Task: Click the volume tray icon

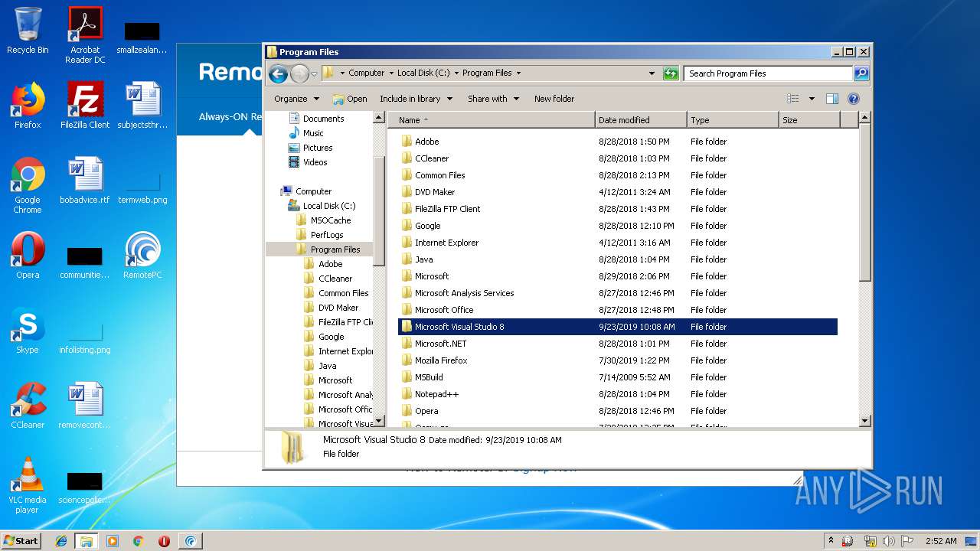Action: click(x=889, y=541)
